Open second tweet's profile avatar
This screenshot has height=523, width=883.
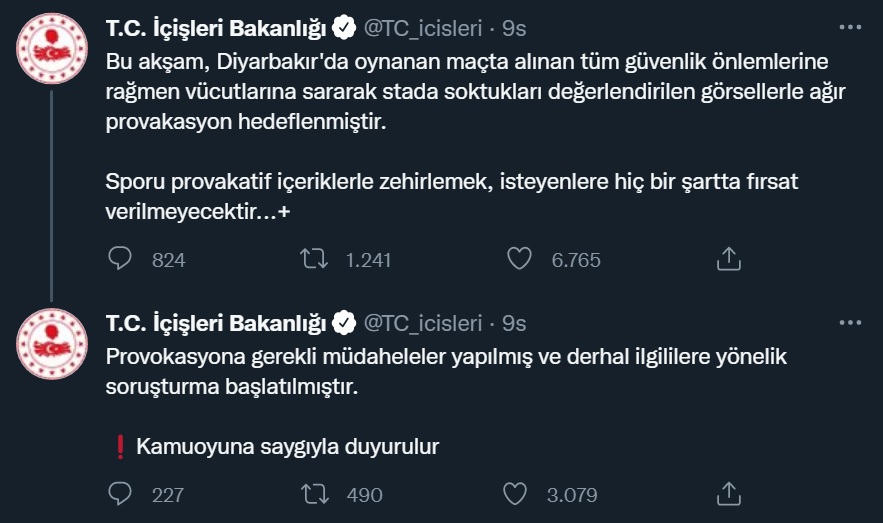(52, 344)
